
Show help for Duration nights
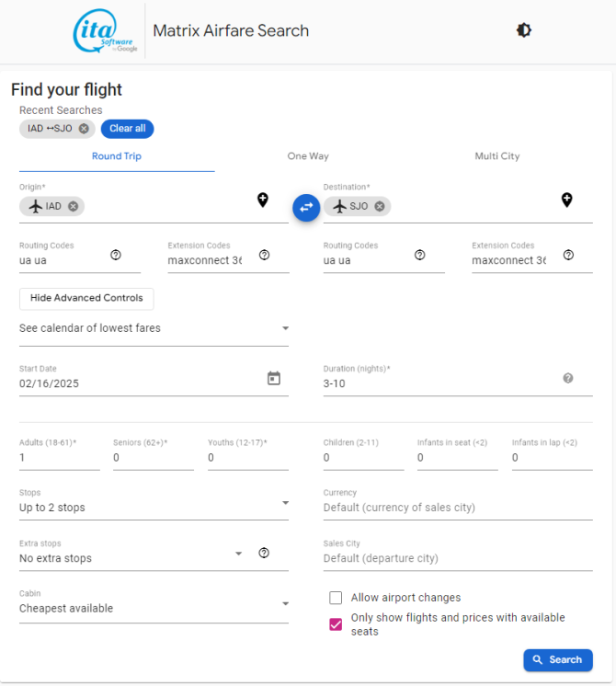(x=568, y=378)
